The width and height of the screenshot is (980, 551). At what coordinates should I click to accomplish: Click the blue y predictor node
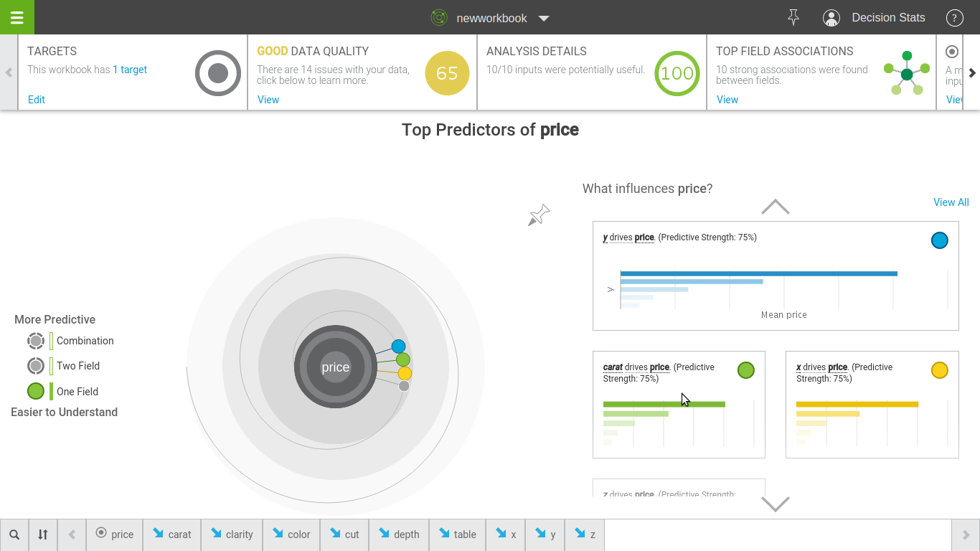point(398,347)
